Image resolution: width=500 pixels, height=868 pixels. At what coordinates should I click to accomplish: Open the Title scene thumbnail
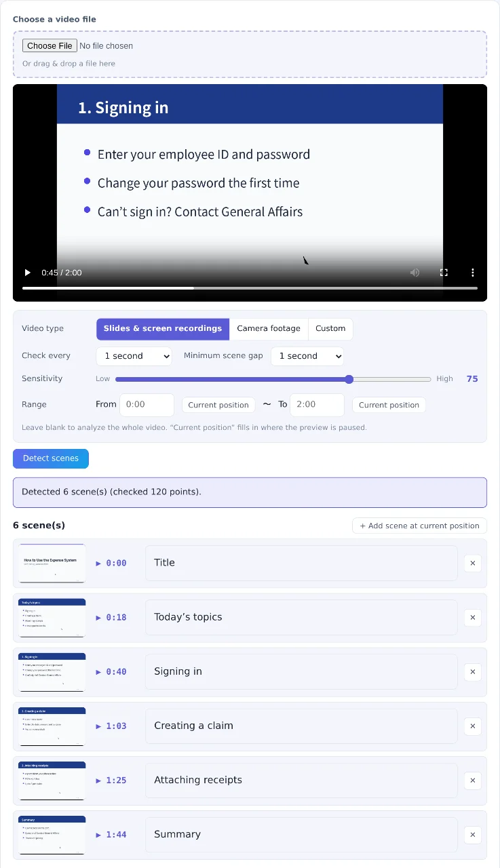tap(52, 563)
